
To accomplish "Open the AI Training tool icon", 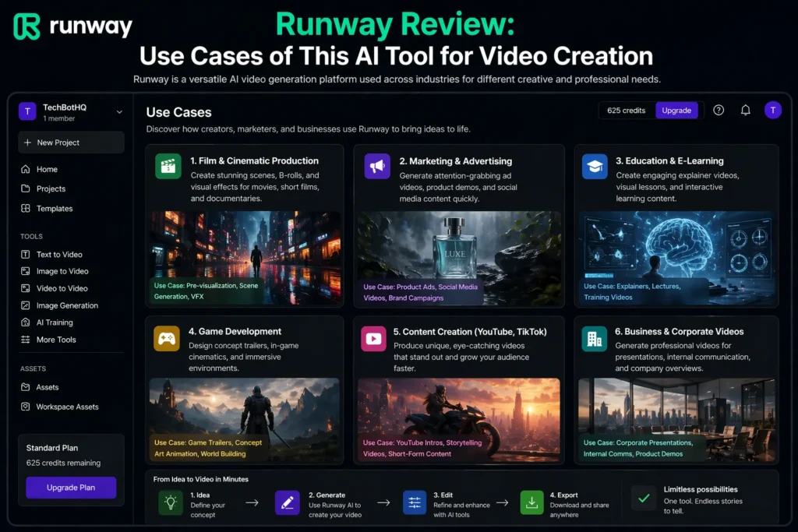I will tap(26, 322).
